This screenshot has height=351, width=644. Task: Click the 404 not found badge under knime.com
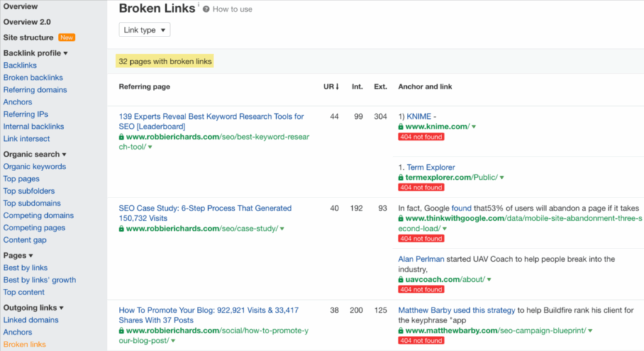tap(421, 136)
